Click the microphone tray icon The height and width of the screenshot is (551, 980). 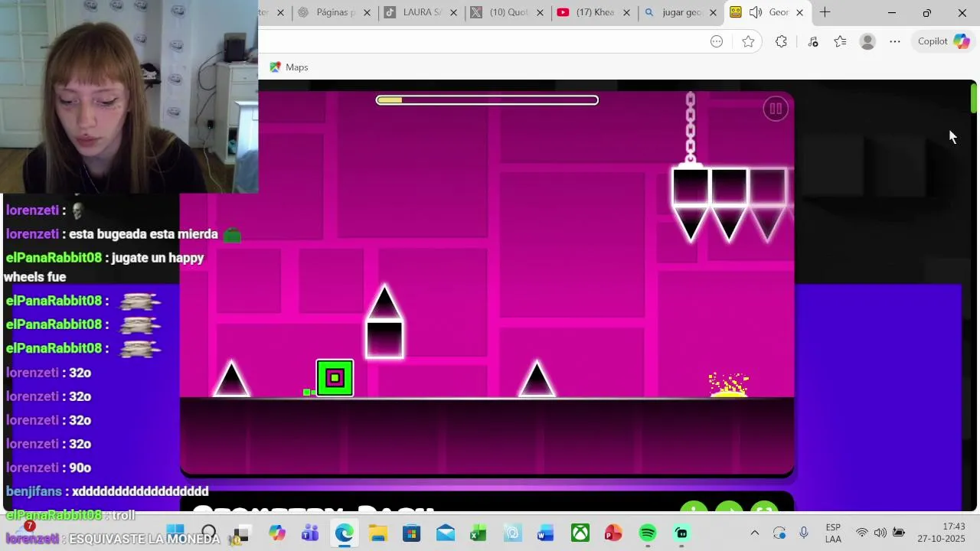click(x=804, y=533)
